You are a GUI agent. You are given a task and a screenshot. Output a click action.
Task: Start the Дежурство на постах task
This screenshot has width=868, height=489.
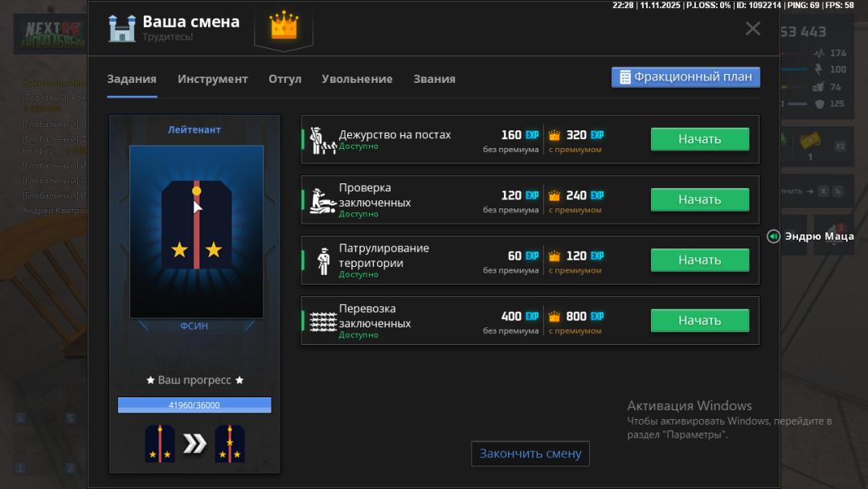tap(699, 139)
